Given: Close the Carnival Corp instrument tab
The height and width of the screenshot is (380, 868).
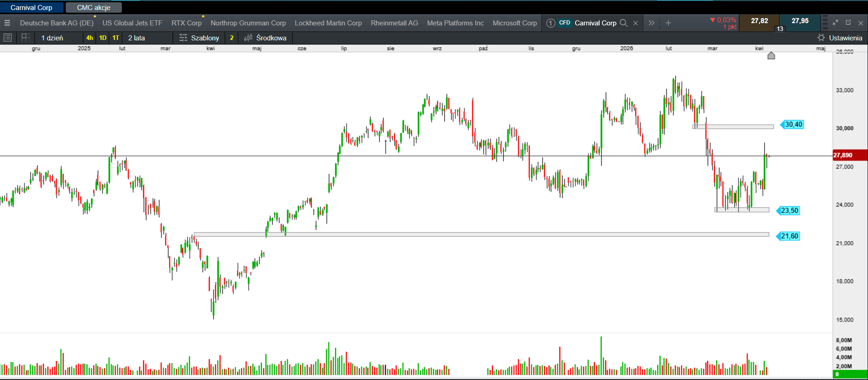Looking at the screenshot, I should [636, 23].
